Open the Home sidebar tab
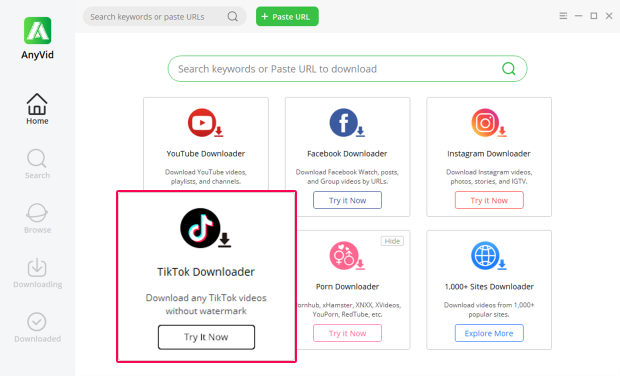The width and height of the screenshot is (620, 376). coord(37,109)
